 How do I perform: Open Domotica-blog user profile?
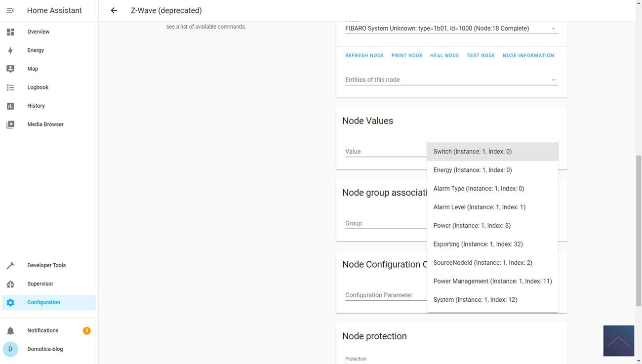click(45, 349)
